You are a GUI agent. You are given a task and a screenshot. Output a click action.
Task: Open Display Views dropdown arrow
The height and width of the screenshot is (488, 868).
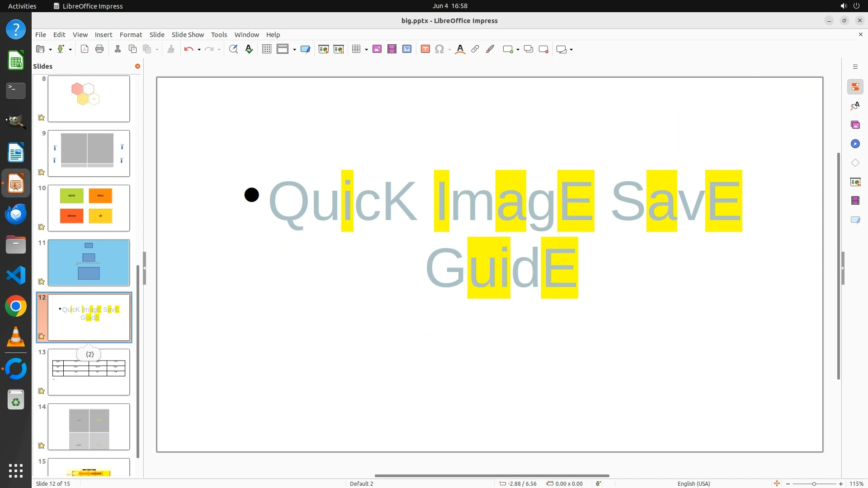pyautogui.click(x=294, y=49)
